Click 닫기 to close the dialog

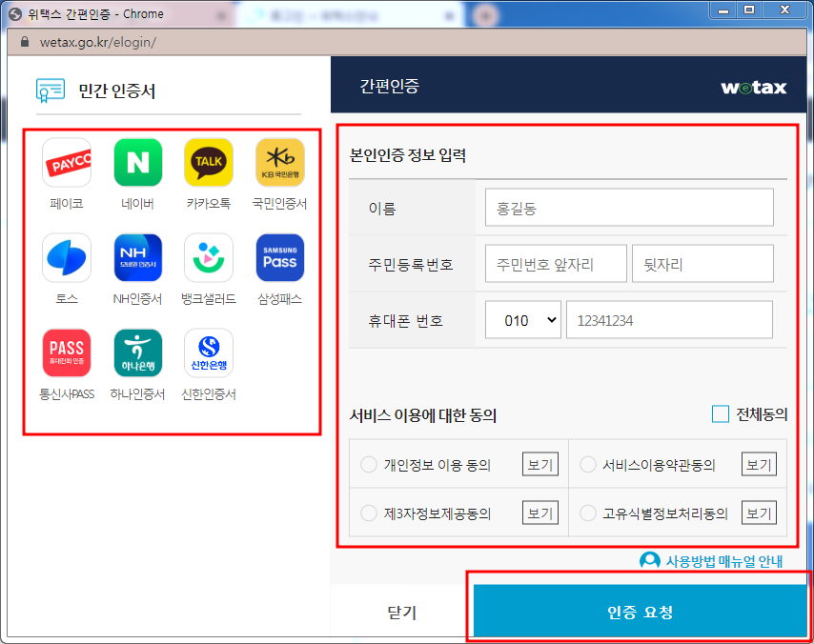click(x=401, y=613)
